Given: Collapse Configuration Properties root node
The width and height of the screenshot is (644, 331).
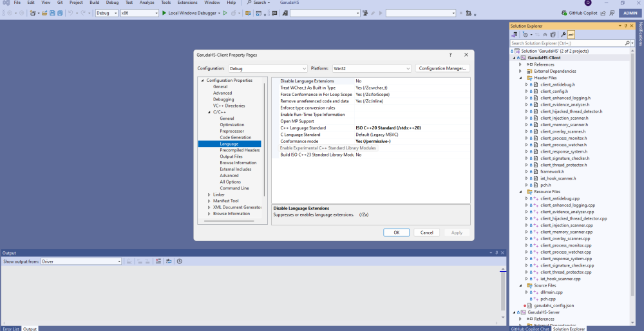Looking at the screenshot, I should (x=202, y=80).
